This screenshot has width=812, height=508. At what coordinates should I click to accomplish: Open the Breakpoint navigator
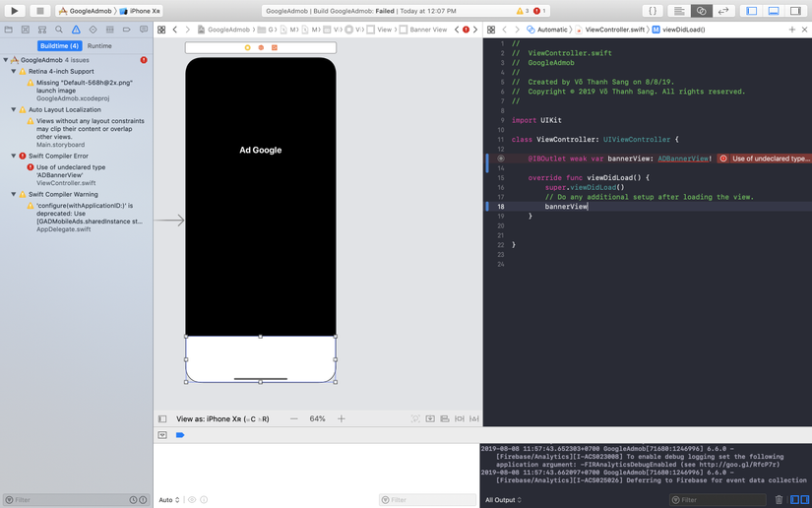[x=126, y=30]
